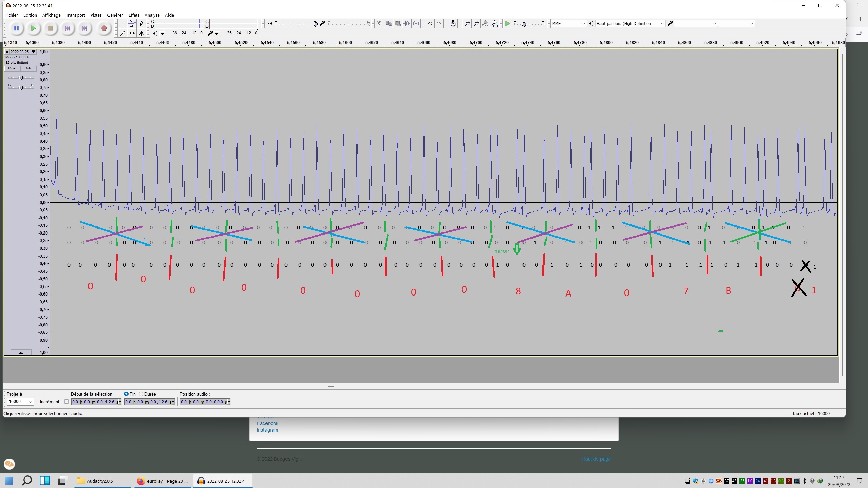Adjust the track gain slider
Image resolution: width=868 pixels, height=488 pixels.
point(21,78)
